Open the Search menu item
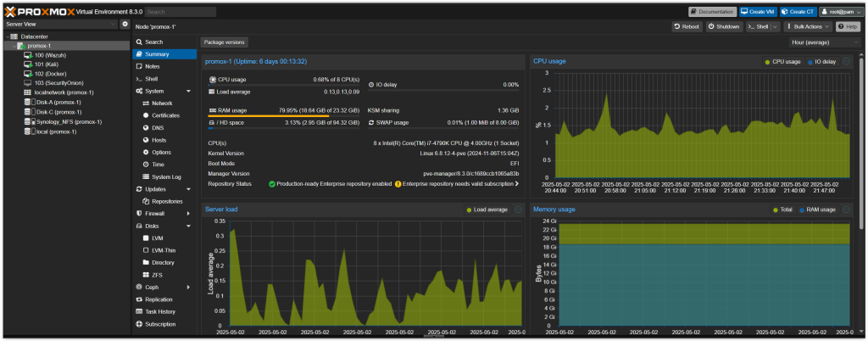The height and width of the screenshot is (341, 868). pos(164,42)
